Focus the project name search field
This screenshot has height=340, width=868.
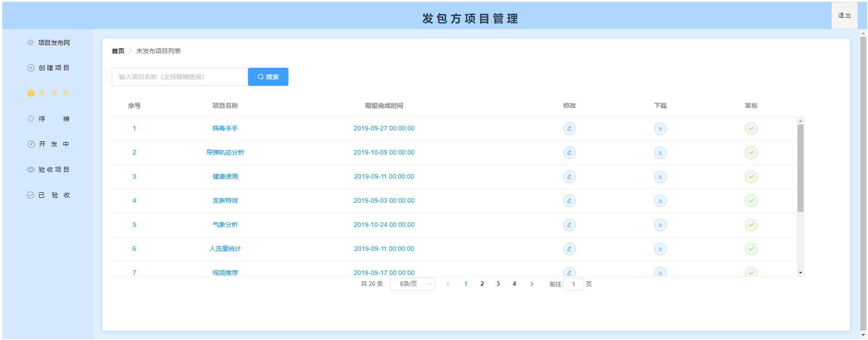tap(180, 77)
